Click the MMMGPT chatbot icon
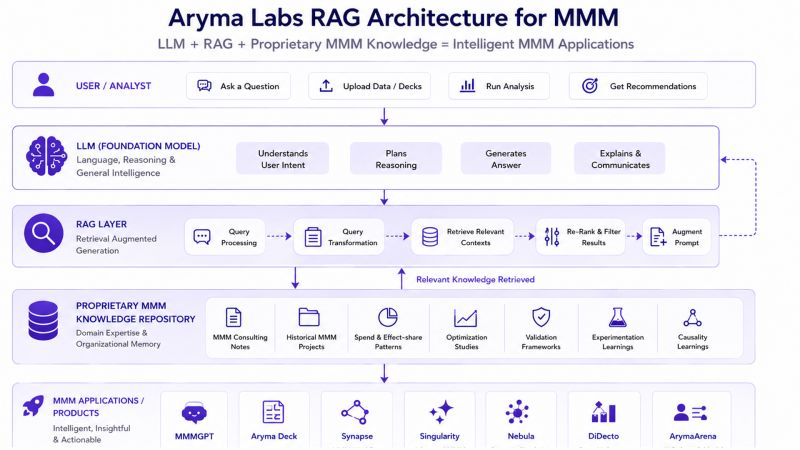 pos(194,412)
